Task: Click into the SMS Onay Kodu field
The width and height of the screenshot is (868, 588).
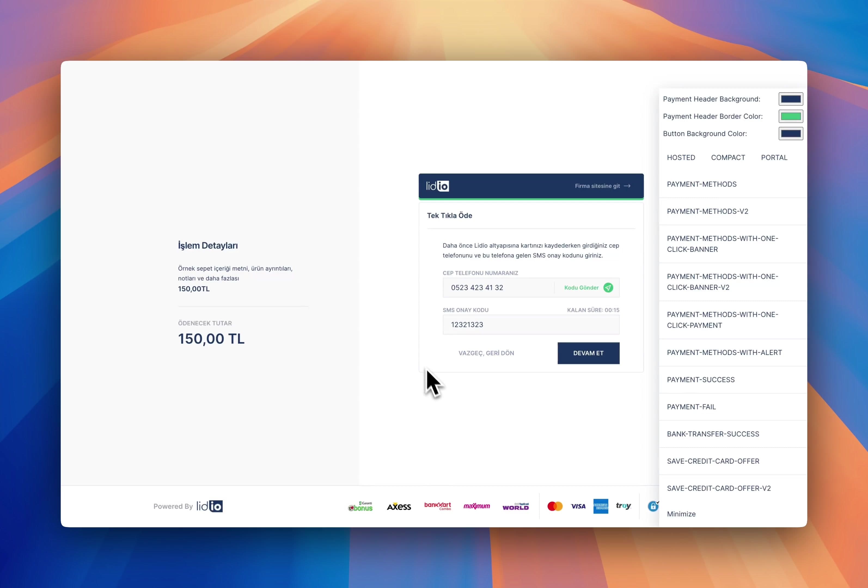Action: coord(531,325)
